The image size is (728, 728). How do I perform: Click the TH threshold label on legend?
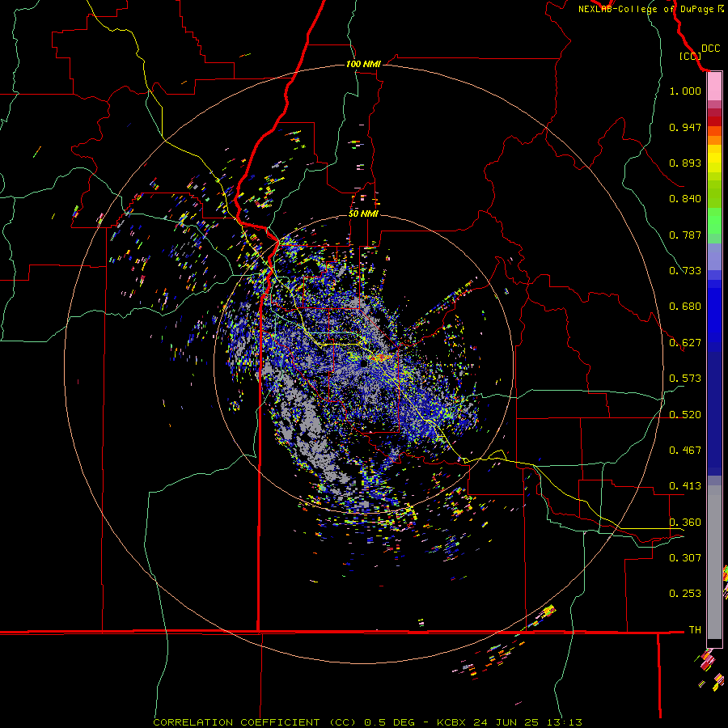pyautogui.click(x=695, y=630)
